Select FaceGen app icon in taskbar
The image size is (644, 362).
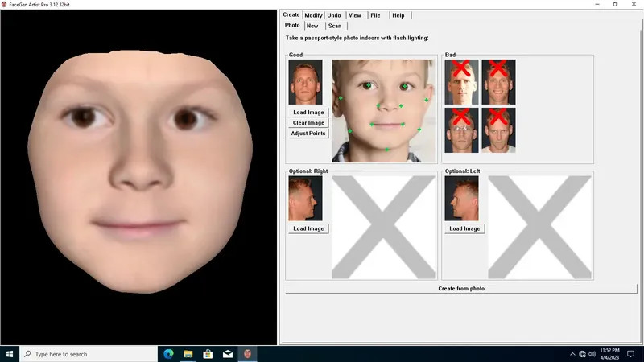(247, 354)
